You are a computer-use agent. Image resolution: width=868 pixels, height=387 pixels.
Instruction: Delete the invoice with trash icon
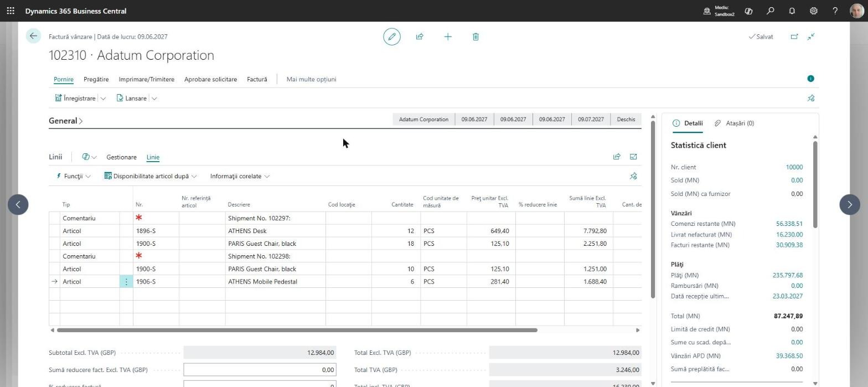point(476,37)
